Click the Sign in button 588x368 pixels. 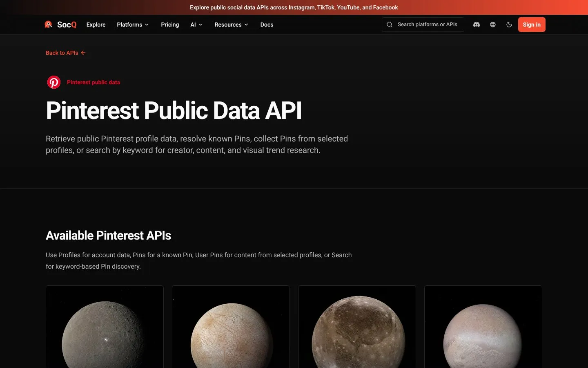pyautogui.click(x=532, y=25)
